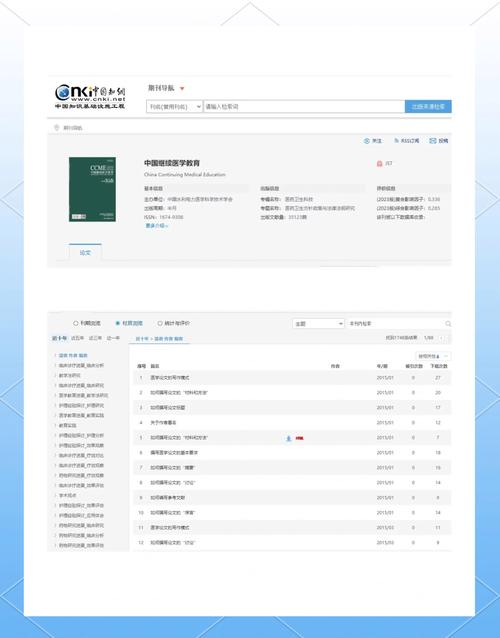Screen dimensions: 500x638
Task: Select the 教育实践 column in sidebar
Action: pyautogui.click(x=67, y=426)
